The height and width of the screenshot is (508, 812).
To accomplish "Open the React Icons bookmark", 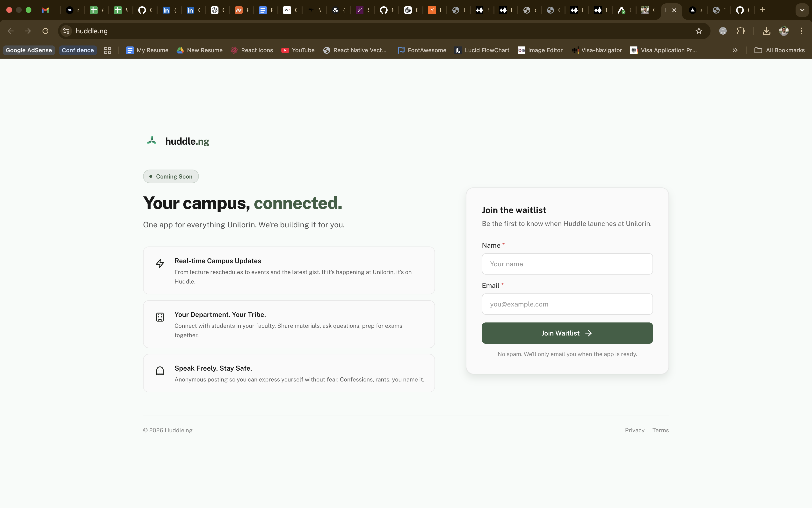I will tap(252, 50).
